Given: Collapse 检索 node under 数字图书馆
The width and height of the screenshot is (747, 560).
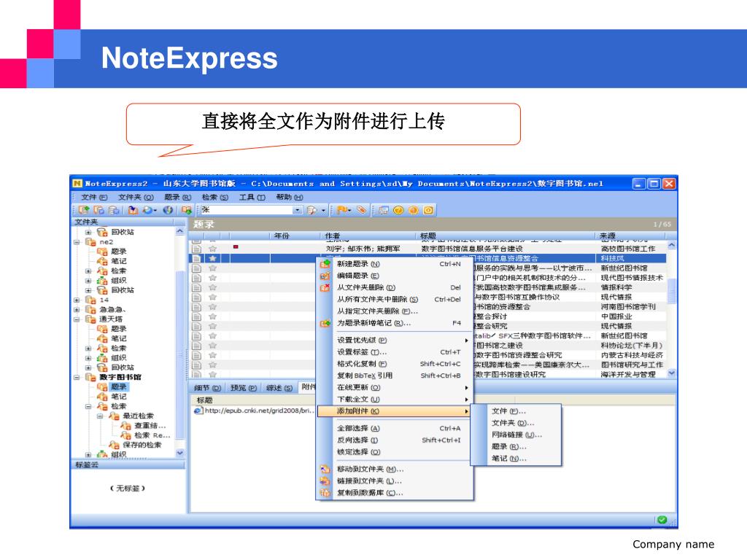Looking at the screenshot, I should tap(88, 406).
